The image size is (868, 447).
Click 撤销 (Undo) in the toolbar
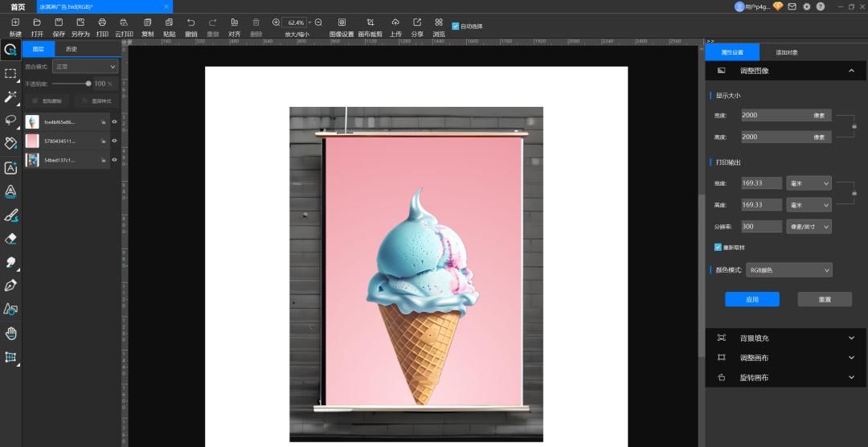(x=191, y=27)
